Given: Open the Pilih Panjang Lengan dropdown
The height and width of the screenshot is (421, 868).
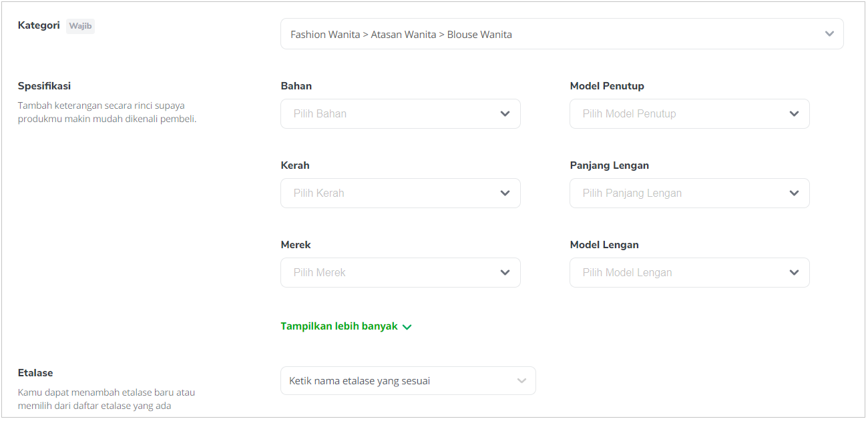Looking at the screenshot, I should coord(690,193).
